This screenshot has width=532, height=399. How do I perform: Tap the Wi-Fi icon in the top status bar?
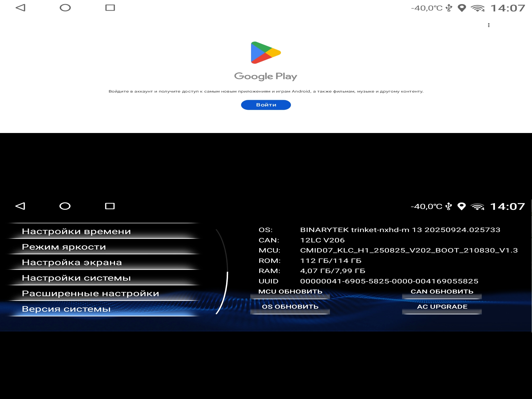pos(477,8)
